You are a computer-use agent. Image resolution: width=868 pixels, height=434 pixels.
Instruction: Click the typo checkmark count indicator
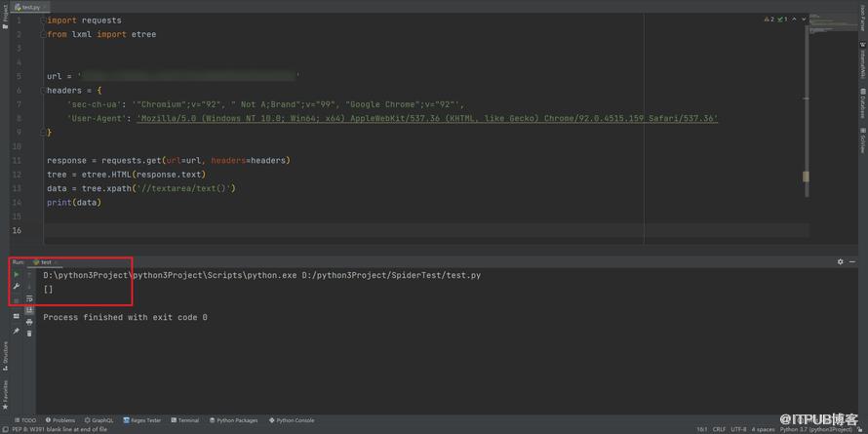(x=783, y=20)
